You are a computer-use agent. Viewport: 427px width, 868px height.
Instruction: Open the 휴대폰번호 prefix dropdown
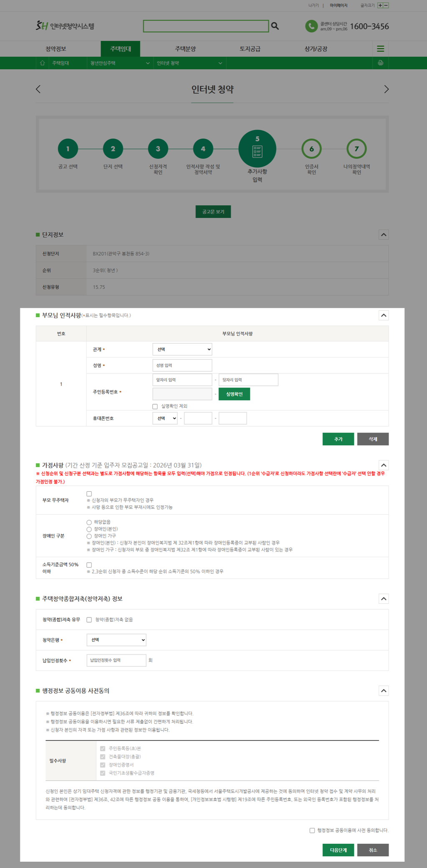[165, 418]
